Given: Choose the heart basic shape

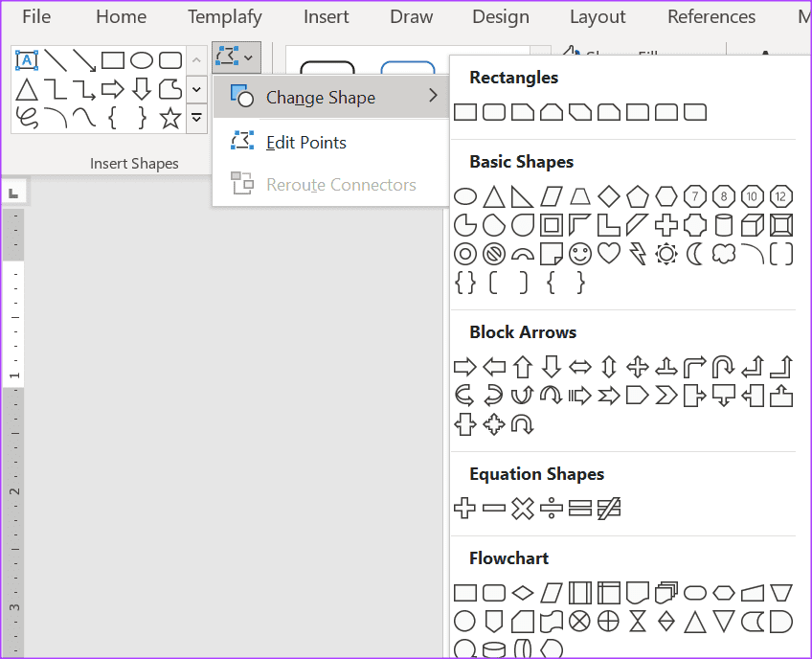Looking at the screenshot, I should (x=608, y=254).
